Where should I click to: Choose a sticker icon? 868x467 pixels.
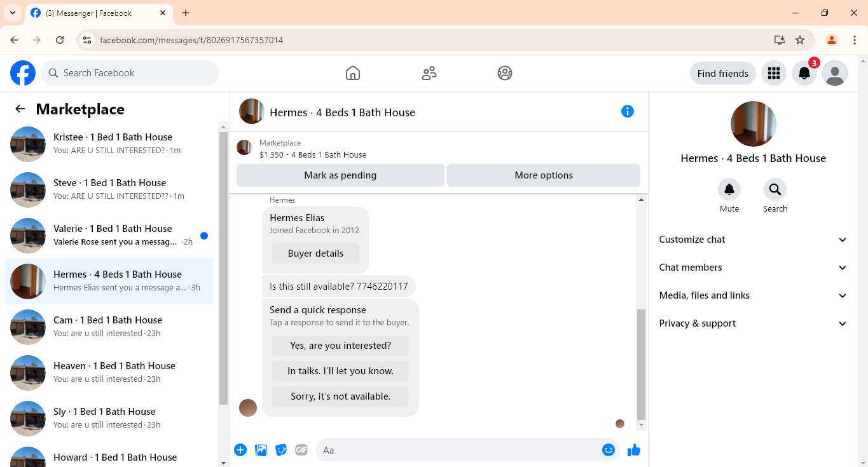click(x=281, y=450)
